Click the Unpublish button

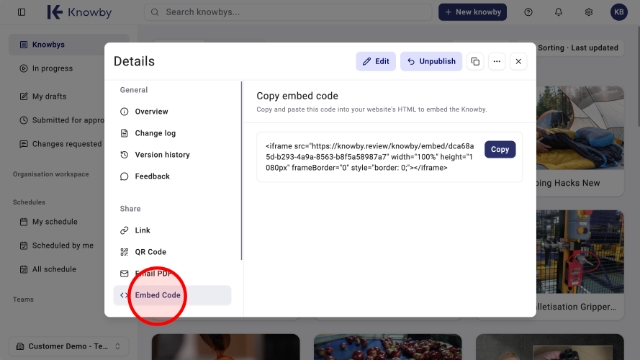click(x=431, y=61)
